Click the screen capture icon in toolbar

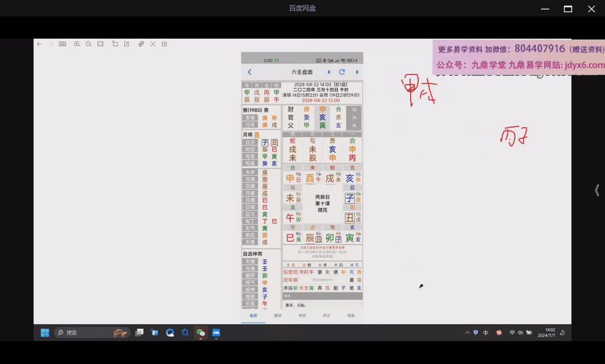click(152, 44)
